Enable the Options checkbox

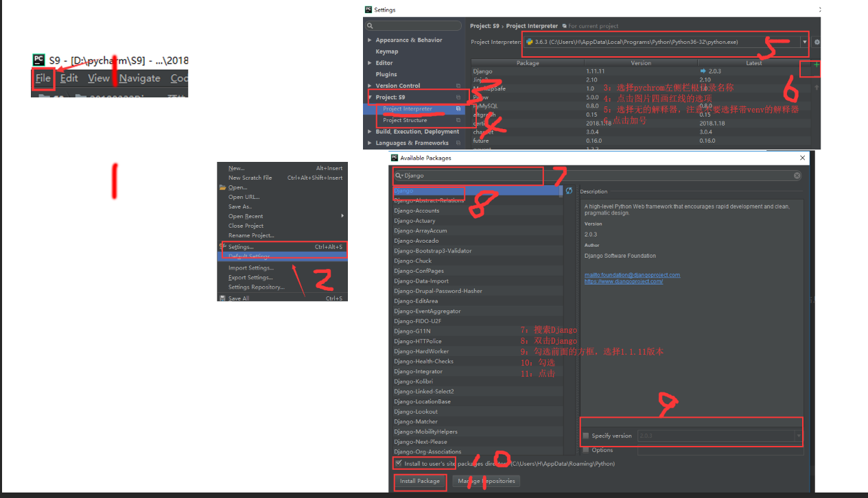click(585, 450)
